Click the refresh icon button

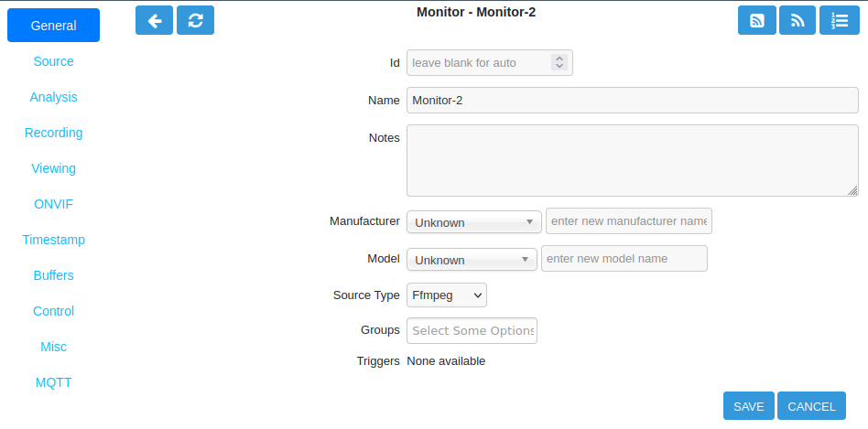[x=195, y=20]
